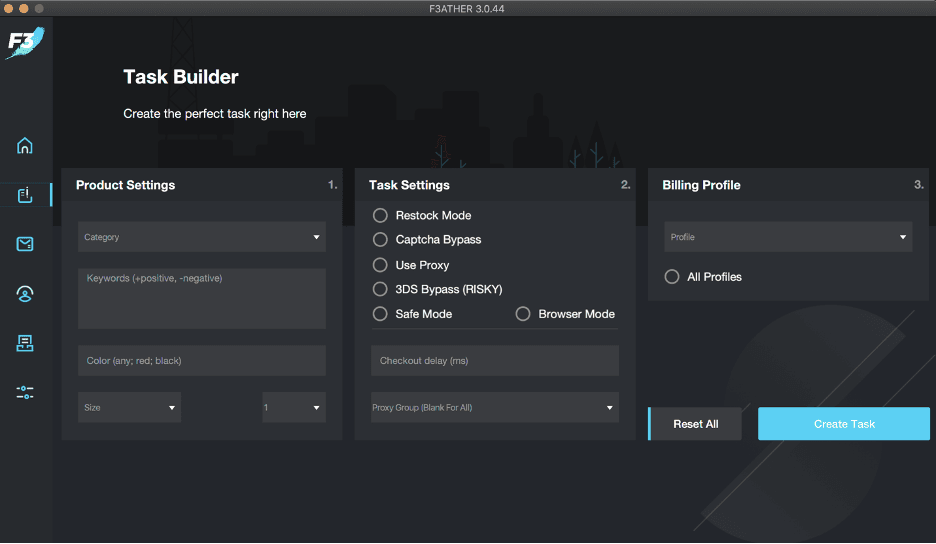The height and width of the screenshot is (544, 936).
Task: Open the envelope icon in the sidebar
Action: tap(25, 244)
